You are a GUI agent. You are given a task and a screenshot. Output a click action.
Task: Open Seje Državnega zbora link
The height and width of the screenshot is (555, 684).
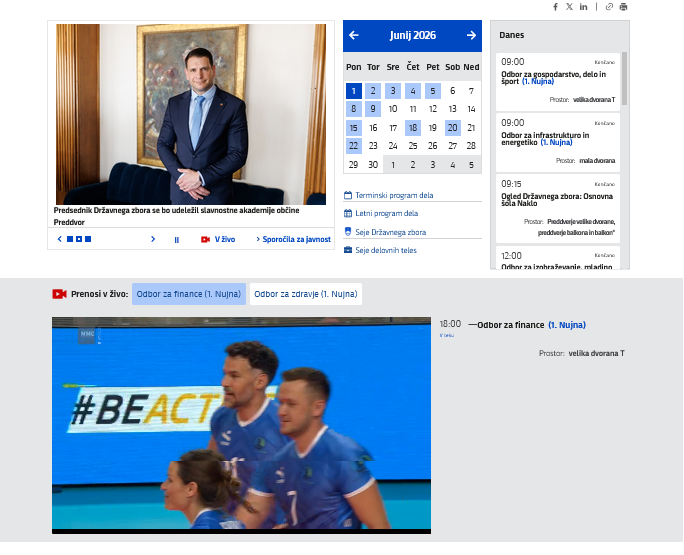[390, 232]
